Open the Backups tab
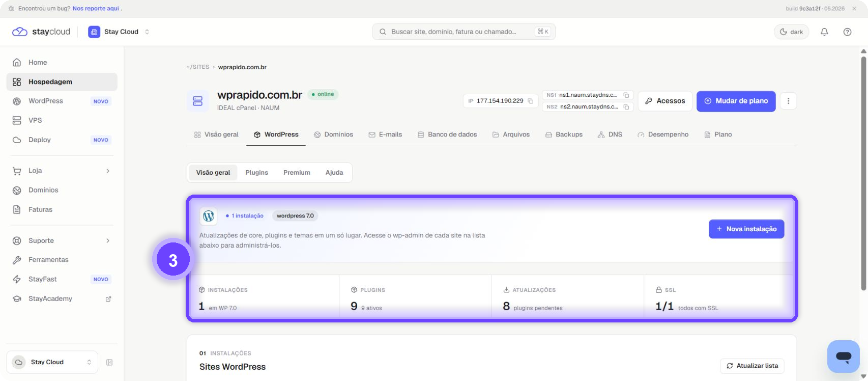868x381 pixels. click(x=564, y=134)
